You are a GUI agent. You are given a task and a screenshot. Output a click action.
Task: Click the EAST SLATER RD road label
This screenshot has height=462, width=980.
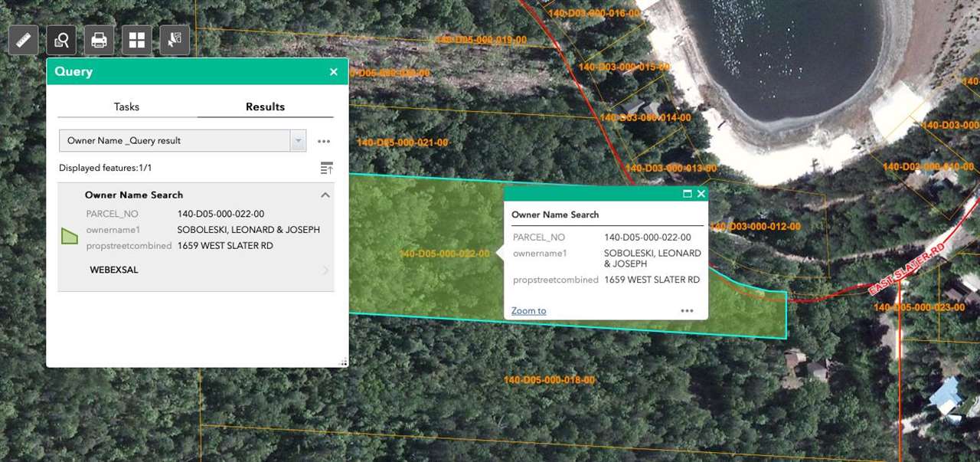point(906,271)
